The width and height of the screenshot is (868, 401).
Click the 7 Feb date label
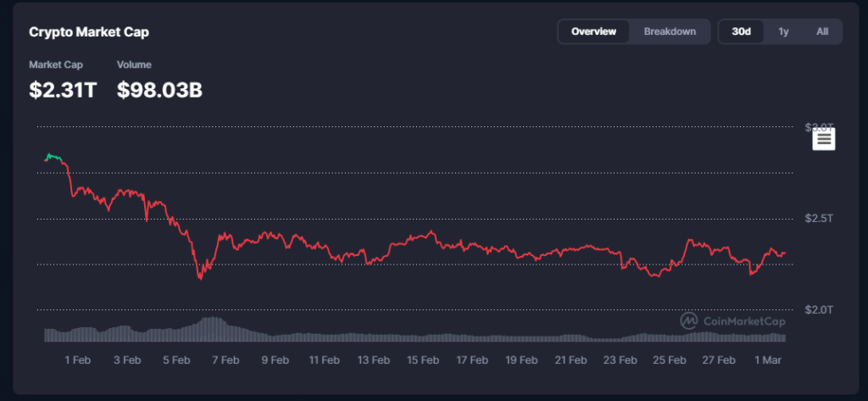pyautogui.click(x=225, y=360)
